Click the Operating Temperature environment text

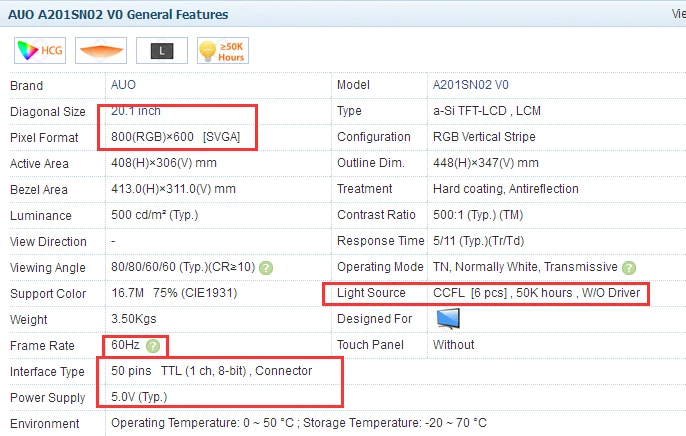tap(299, 423)
